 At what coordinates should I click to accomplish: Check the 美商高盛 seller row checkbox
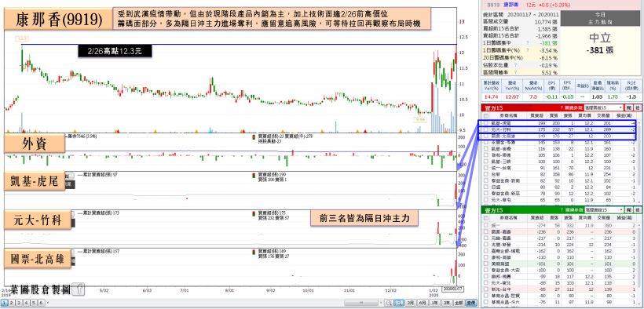486,264
